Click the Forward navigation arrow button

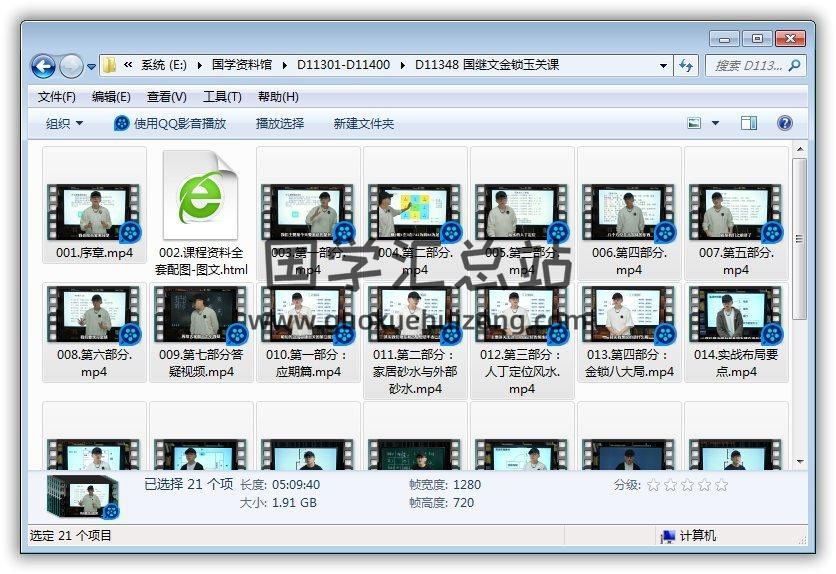[71, 66]
